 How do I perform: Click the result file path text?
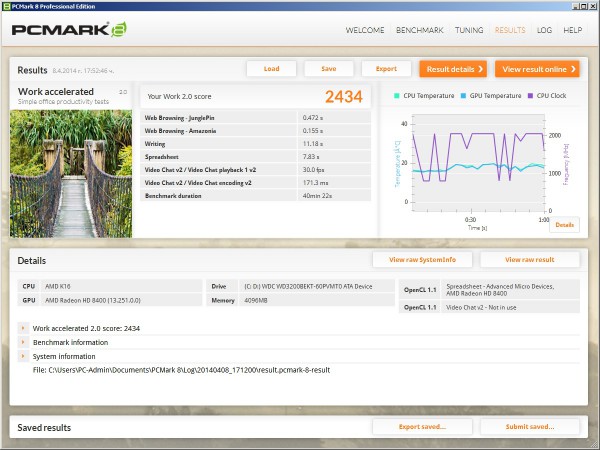pos(181,370)
